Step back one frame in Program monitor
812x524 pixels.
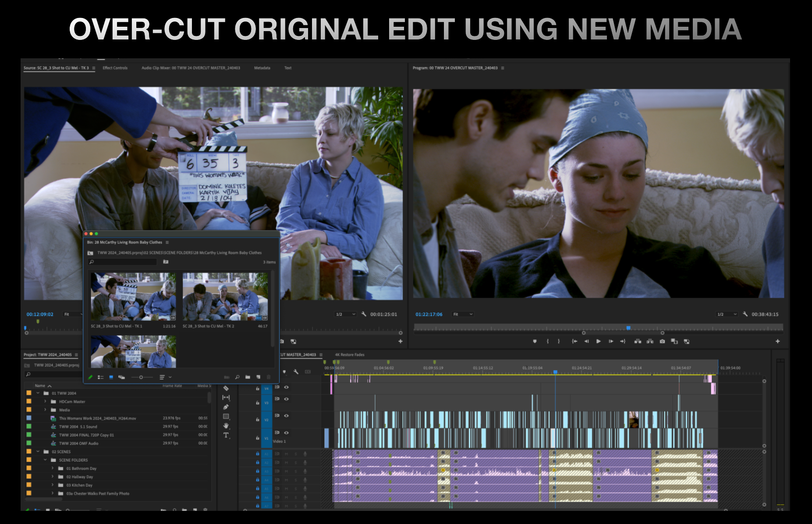tap(586, 341)
